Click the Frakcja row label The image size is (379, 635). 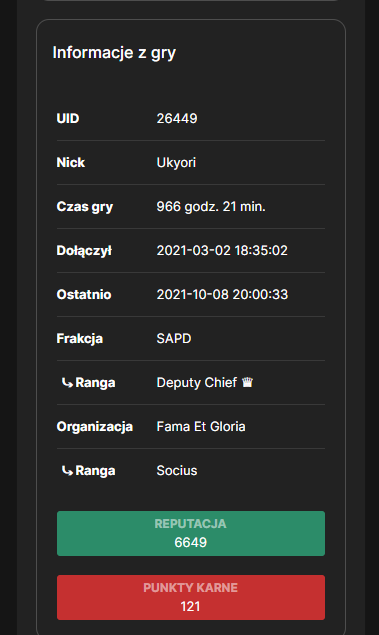(80, 339)
